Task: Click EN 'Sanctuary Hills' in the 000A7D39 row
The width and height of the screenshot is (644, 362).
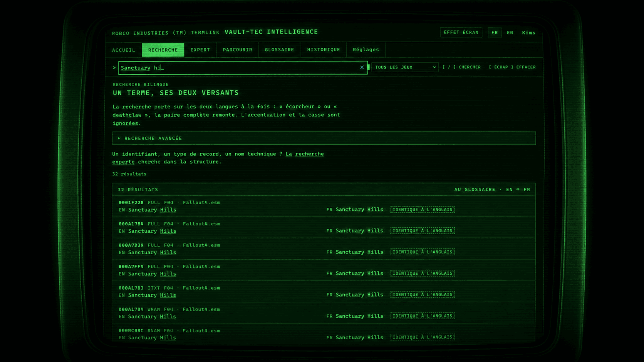Action: (152, 252)
